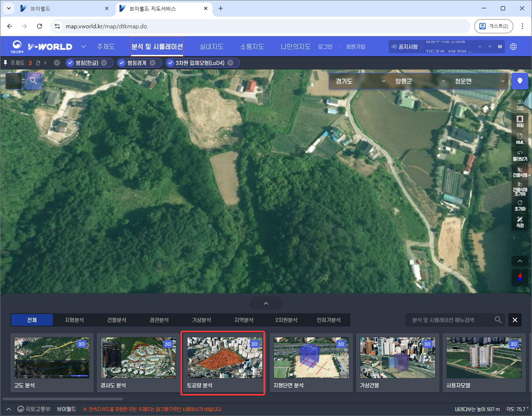The height and width of the screenshot is (416, 532).
Task: Open the KML file tool
Action: 520,139
